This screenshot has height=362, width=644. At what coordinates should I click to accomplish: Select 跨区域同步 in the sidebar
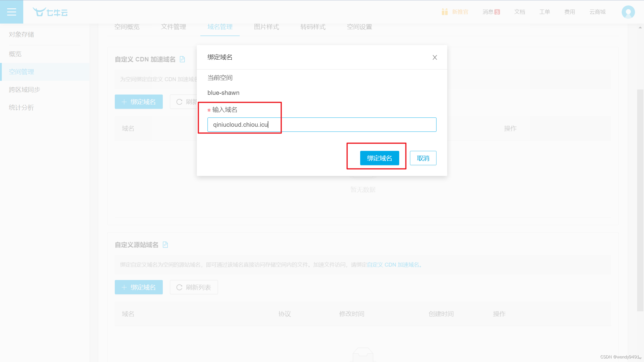click(24, 90)
